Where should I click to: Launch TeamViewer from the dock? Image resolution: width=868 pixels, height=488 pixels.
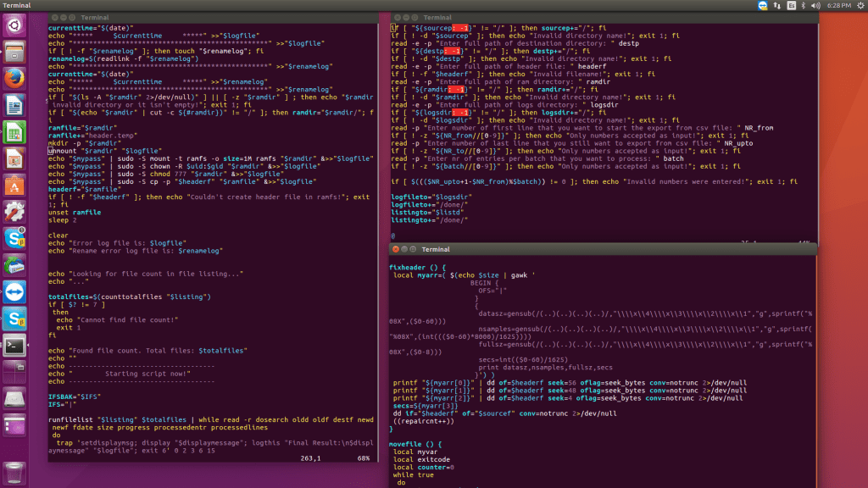(x=14, y=292)
